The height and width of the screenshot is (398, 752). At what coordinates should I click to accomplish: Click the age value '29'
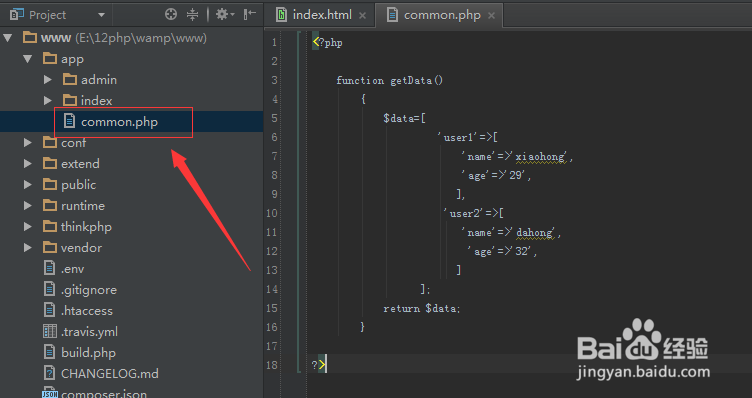517,176
